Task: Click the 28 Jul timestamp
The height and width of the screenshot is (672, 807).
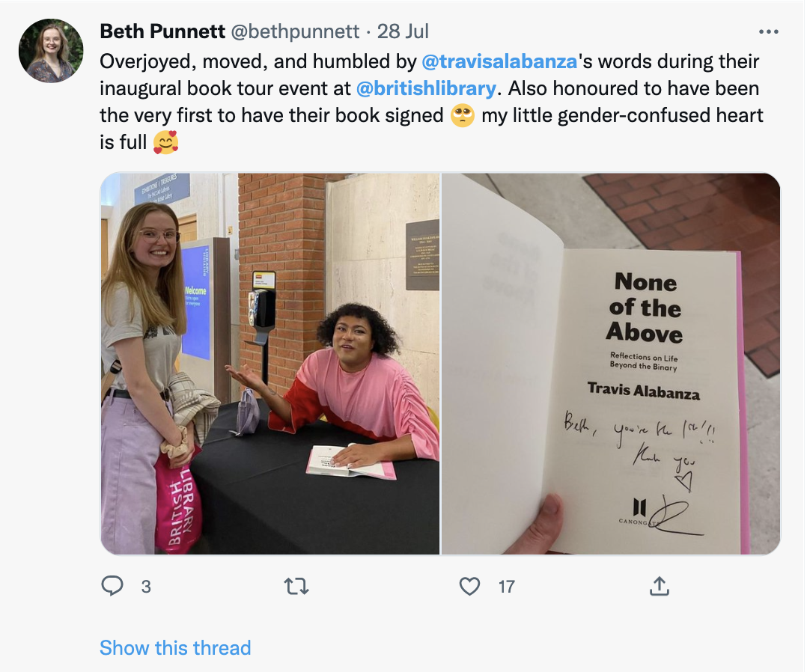Action: point(403,31)
